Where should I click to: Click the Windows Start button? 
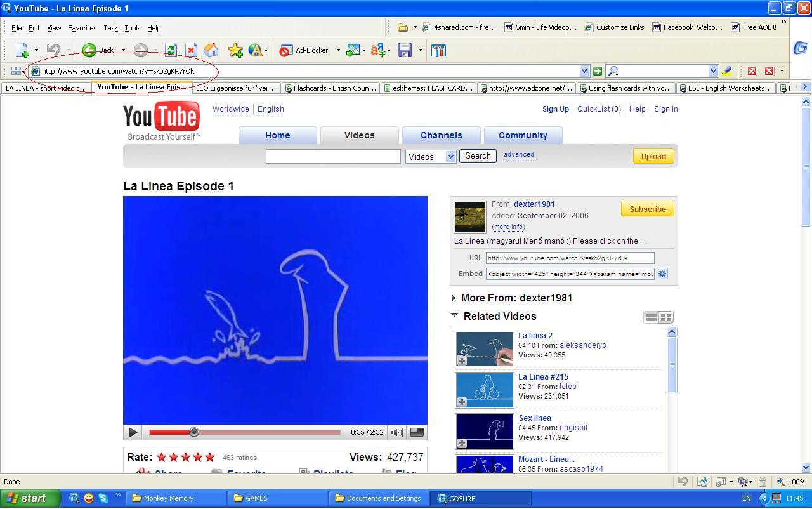pos(30,499)
